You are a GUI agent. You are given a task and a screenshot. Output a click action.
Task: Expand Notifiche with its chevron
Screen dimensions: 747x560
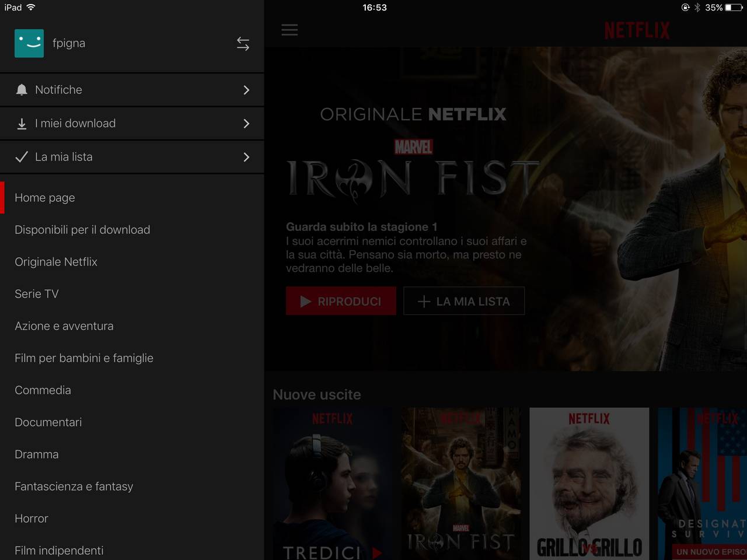click(246, 90)
